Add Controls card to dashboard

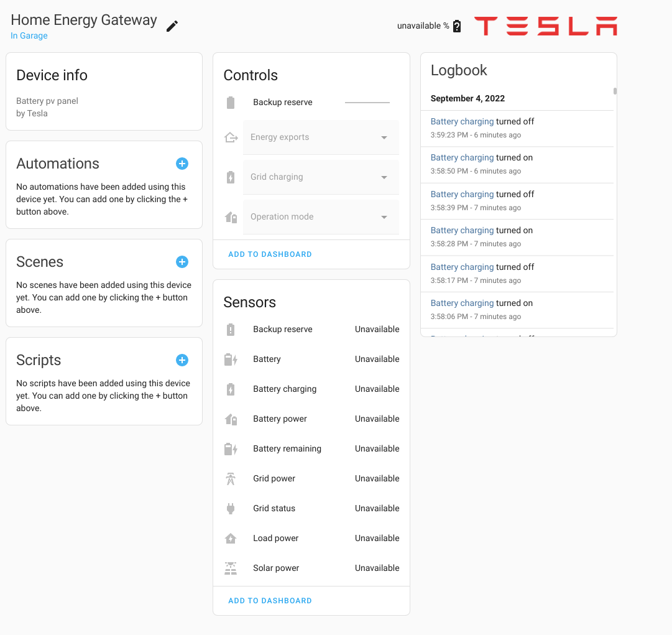(270, 254)
